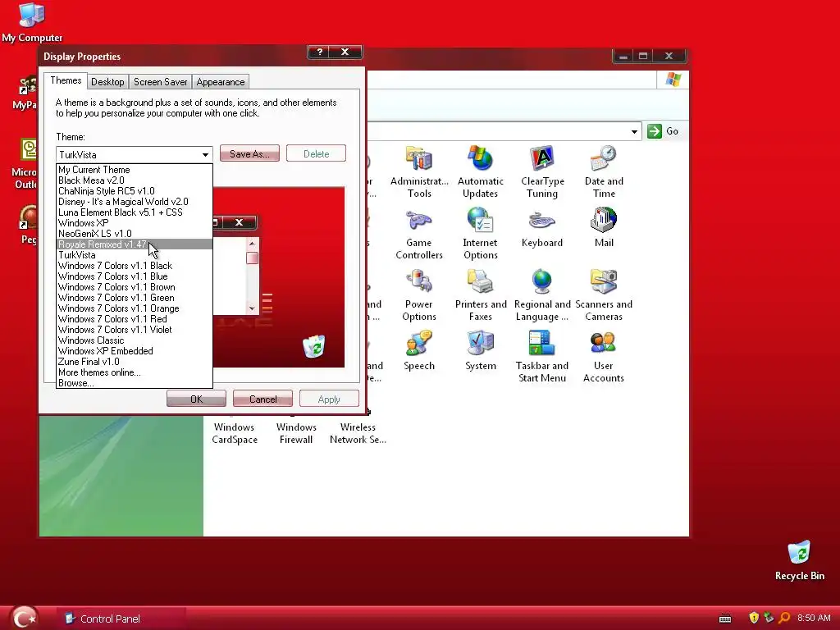Choose My Current Theme from list
The height and width of the screenshot is (630, 840).
135,170
